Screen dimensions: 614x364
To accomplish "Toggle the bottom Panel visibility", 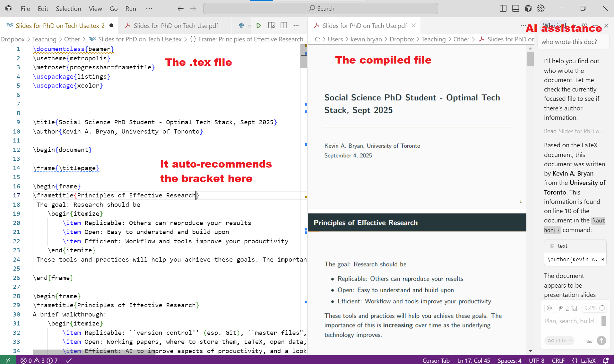I will point(515,8).
